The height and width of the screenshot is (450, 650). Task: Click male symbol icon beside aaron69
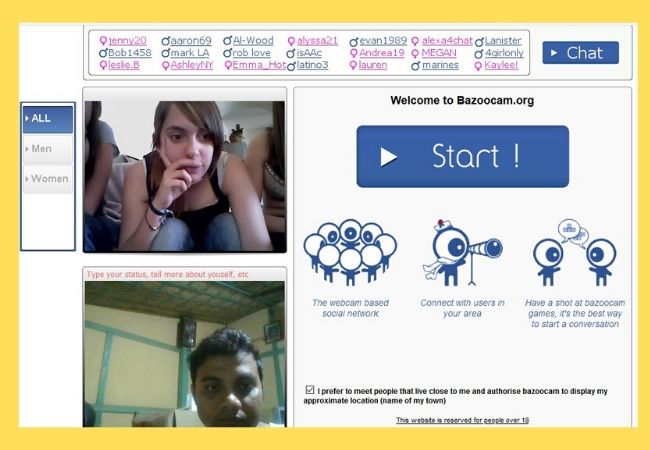[165, 41]
